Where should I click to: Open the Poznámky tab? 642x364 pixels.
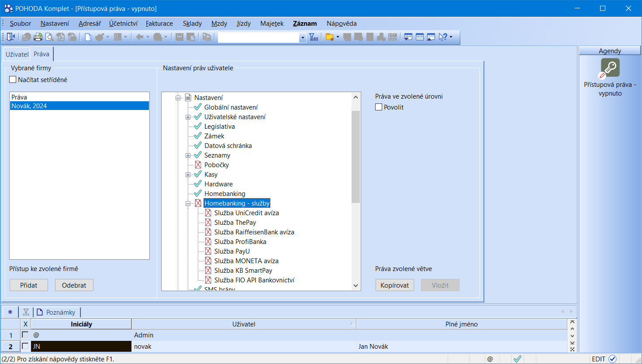[x=57, y=312]
